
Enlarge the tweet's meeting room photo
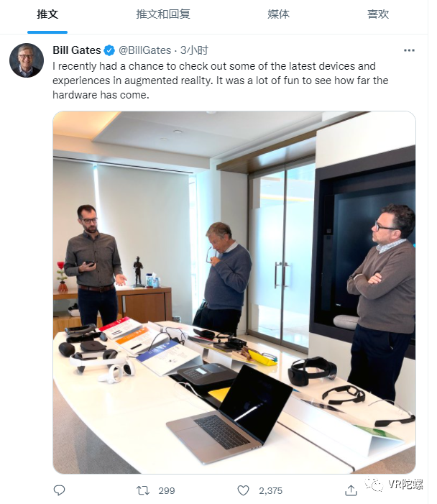[234, 293]
